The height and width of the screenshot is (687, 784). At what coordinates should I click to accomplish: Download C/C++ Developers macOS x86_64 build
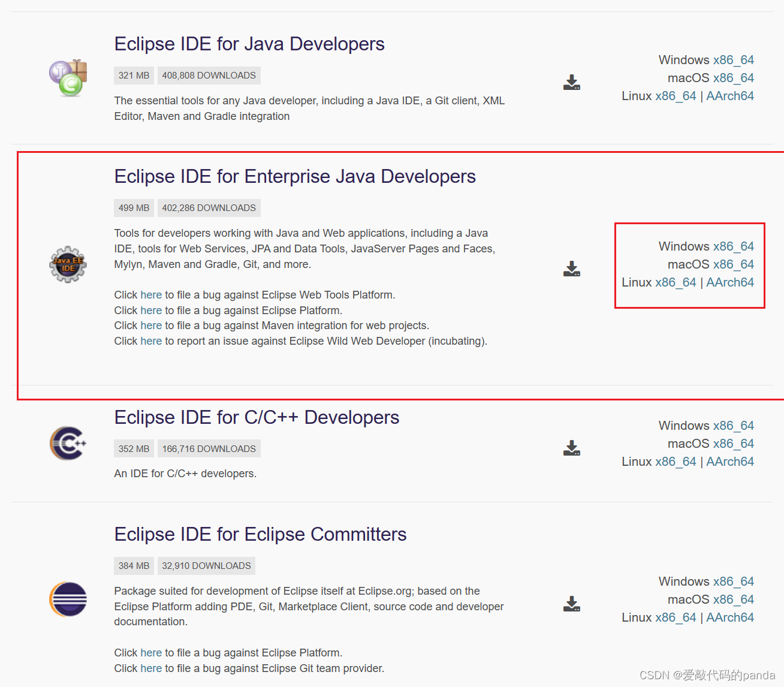click(x=734, y=444)
